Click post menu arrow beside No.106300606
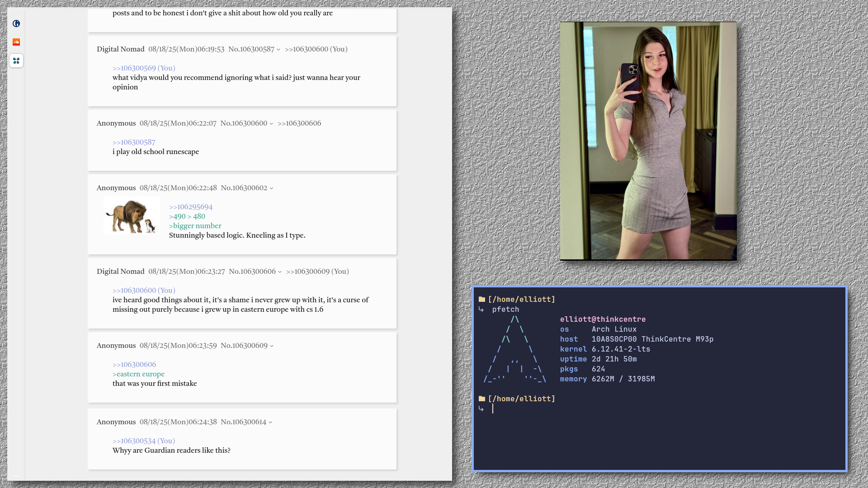 (x=280, y=272)
